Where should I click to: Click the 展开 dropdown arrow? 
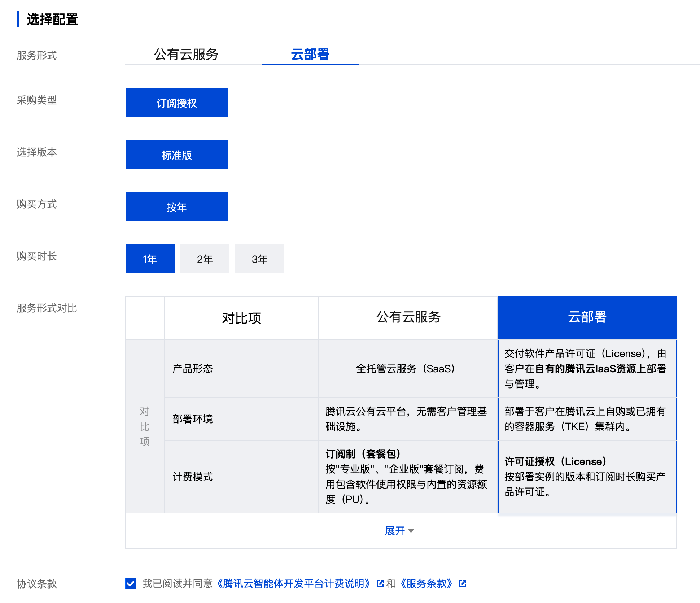coord(411,531)
